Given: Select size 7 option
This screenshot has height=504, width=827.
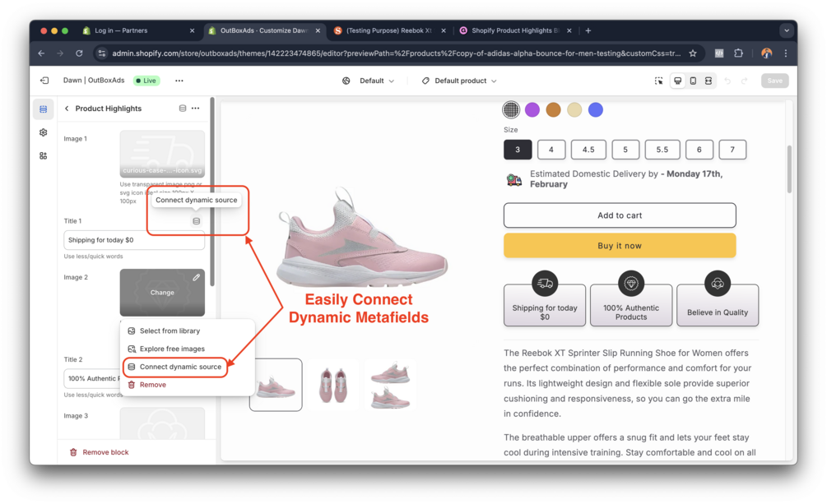Looking at the screenshot, I should pyautogui.click(x=732, y=150).
